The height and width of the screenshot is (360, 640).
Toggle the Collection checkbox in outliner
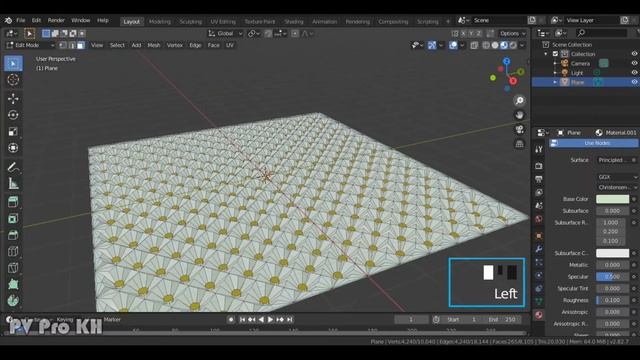555,54
